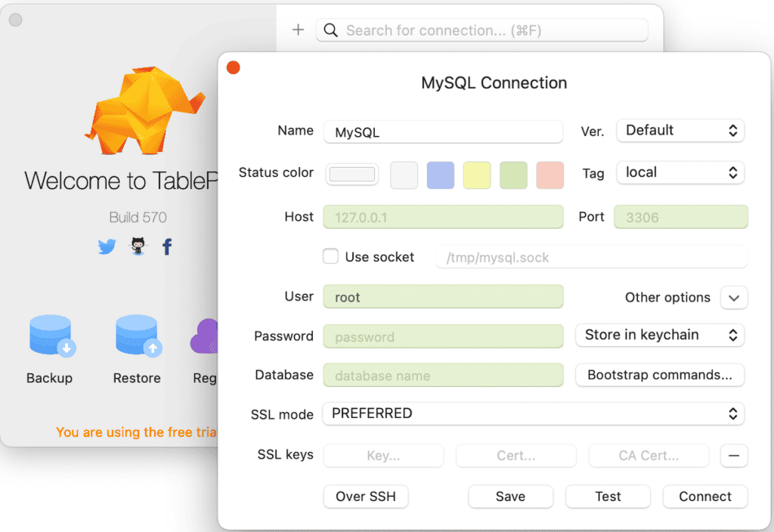This screenshot has height=532, width=774.
Task: Click the plus icon to add connection
Action: coord(298,30)
